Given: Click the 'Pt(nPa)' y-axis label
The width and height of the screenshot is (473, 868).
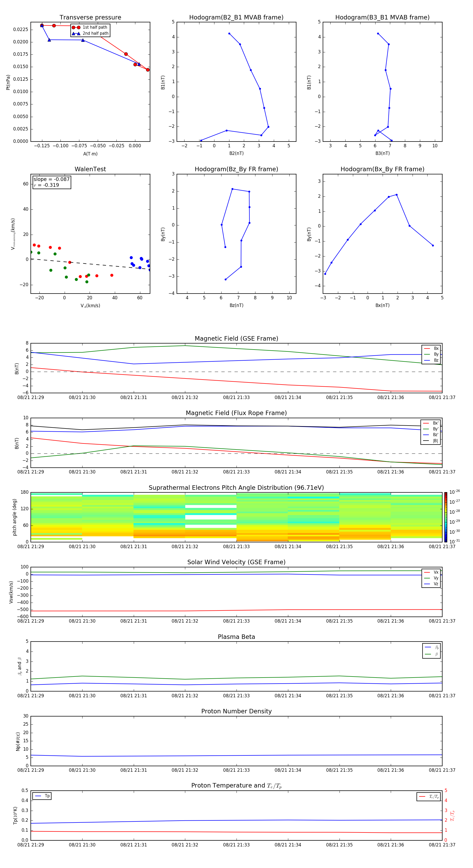Looking at the screenshot, I should tap(8, 82).
